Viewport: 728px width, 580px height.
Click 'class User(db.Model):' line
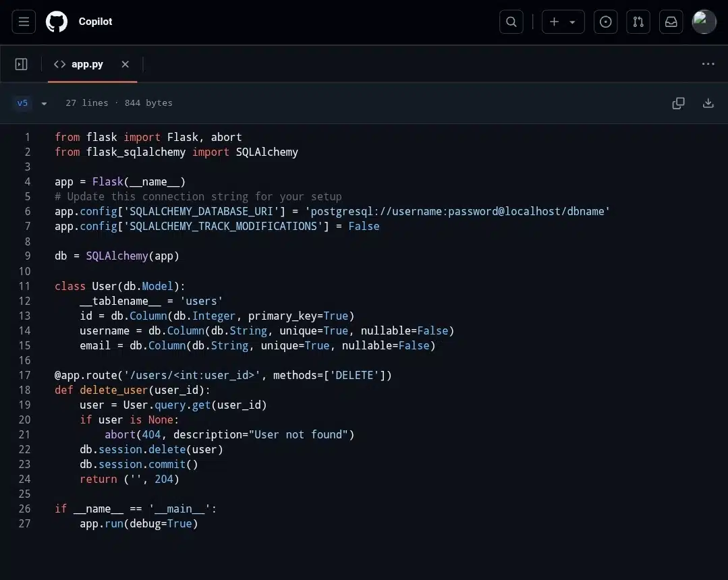pyautogui.click(x=120, y=286)
